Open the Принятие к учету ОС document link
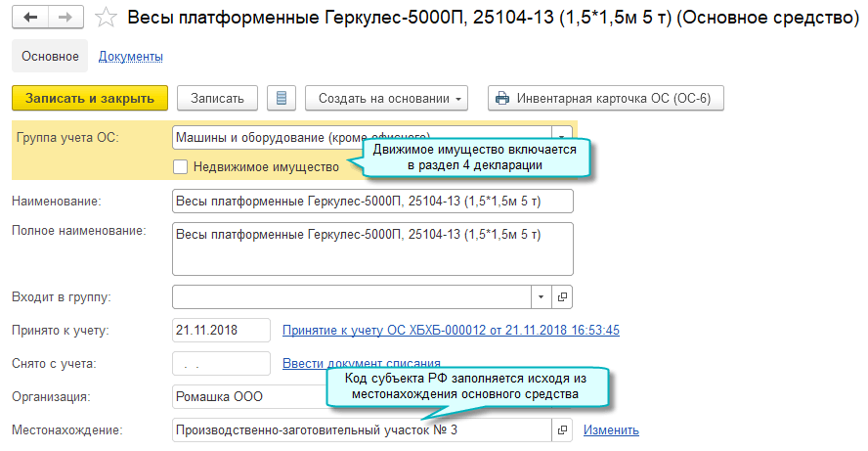 pos(451,330)
